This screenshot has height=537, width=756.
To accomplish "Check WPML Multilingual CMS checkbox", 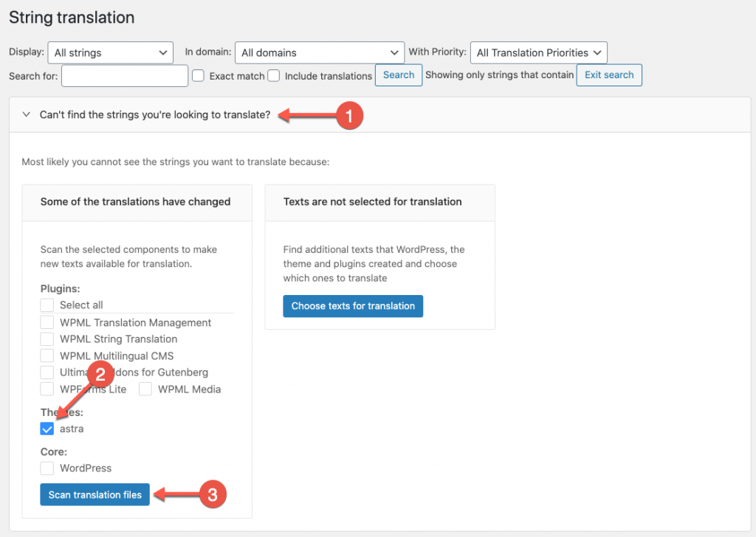I will [x=47, y=356].
